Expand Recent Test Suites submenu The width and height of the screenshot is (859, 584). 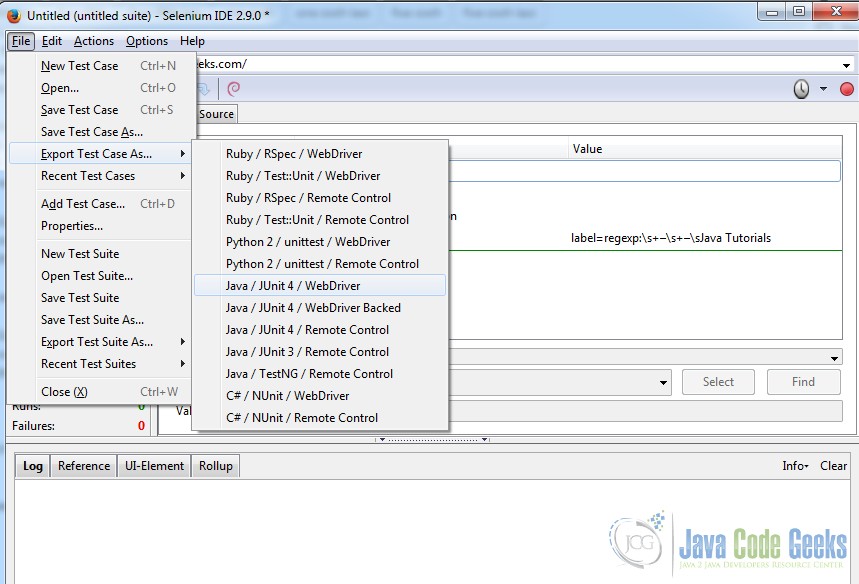coord(100,364)
